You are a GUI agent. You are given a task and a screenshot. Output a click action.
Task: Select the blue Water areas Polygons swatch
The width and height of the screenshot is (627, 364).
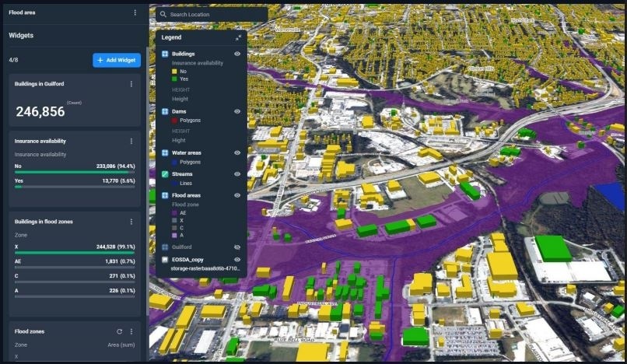pos(174,162)
